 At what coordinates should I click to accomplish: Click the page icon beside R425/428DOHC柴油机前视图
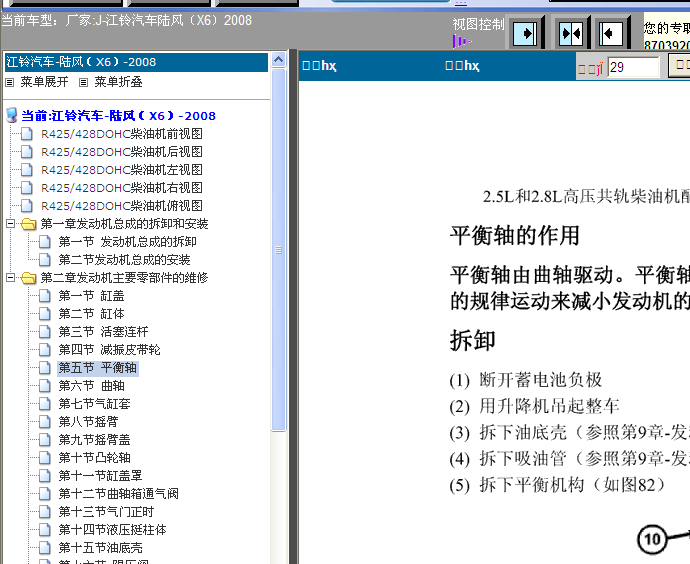[27, 134]
